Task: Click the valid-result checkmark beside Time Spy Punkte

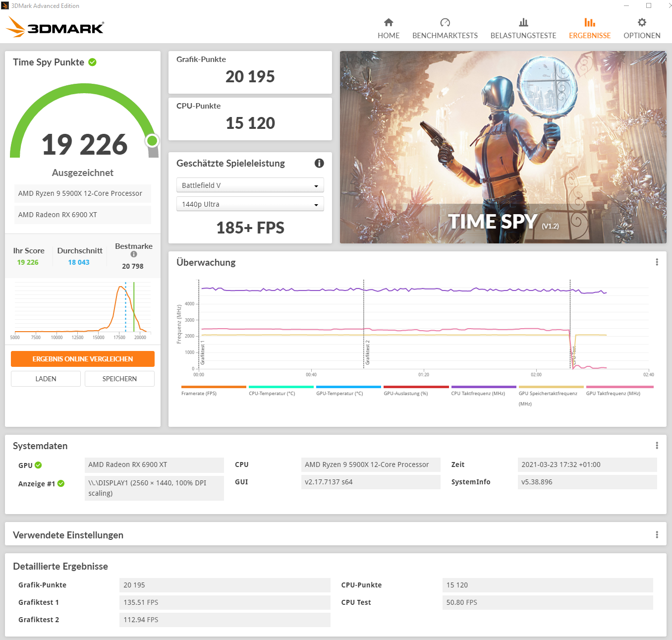Action: pyautogui.click(x=92, y=62)
